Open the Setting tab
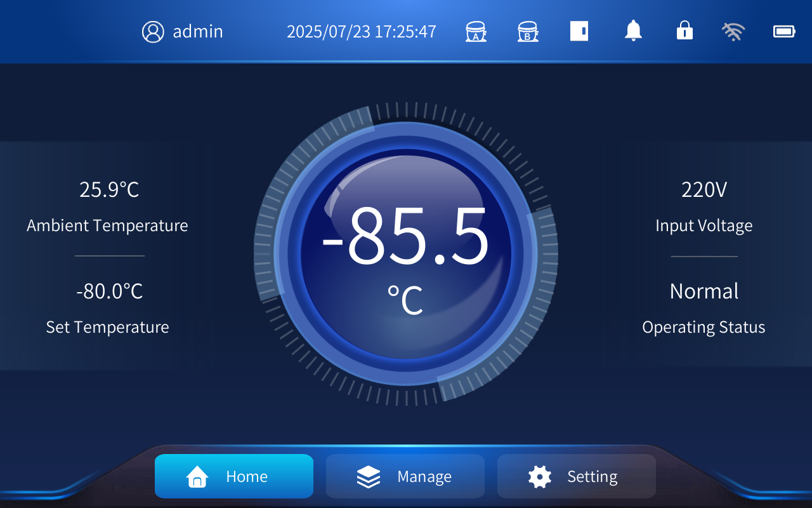 tap(591, 476)
